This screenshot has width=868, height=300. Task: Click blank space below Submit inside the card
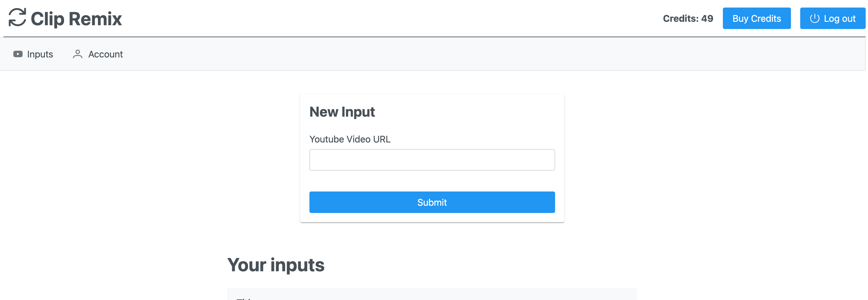point(432,218)
